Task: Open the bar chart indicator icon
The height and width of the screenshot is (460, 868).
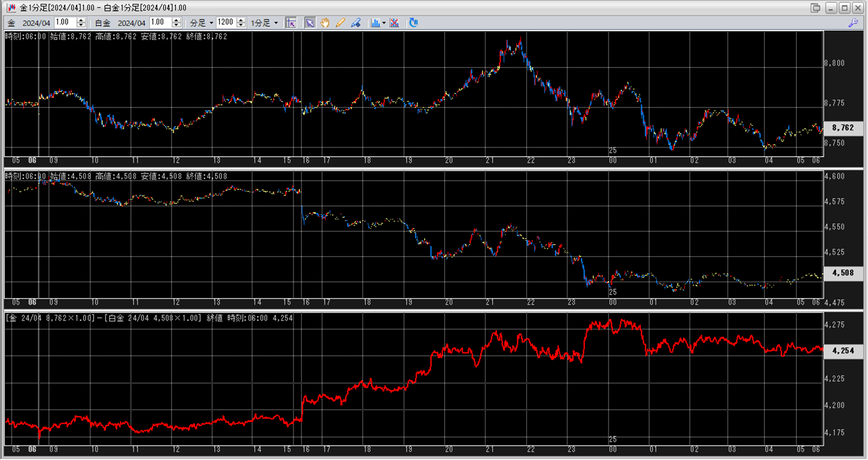Action: click(x=375, y=23)
